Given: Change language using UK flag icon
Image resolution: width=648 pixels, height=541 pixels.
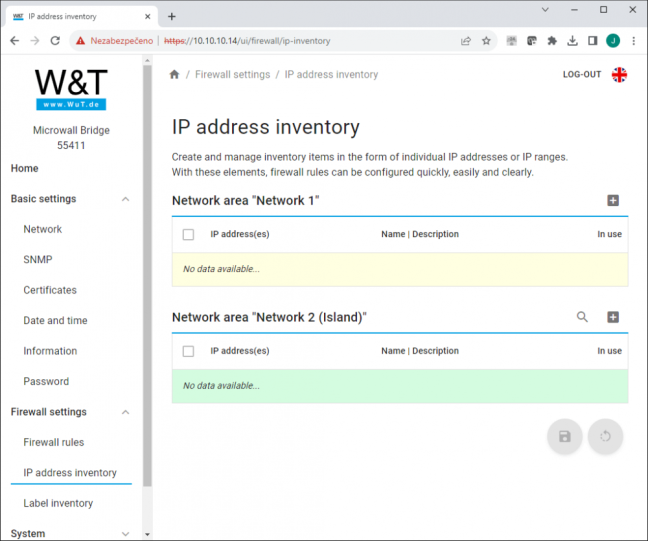Looking at the screenshot, I should point(619,75).
